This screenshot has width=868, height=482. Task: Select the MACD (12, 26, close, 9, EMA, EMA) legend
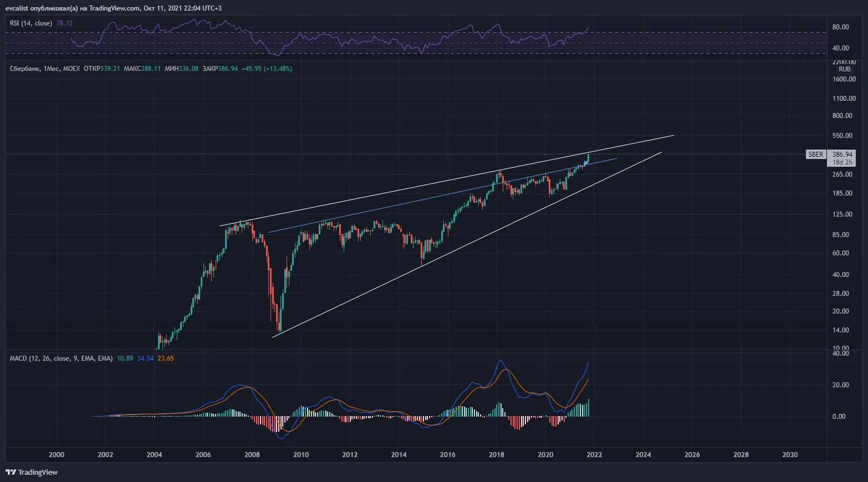(62, 358)
